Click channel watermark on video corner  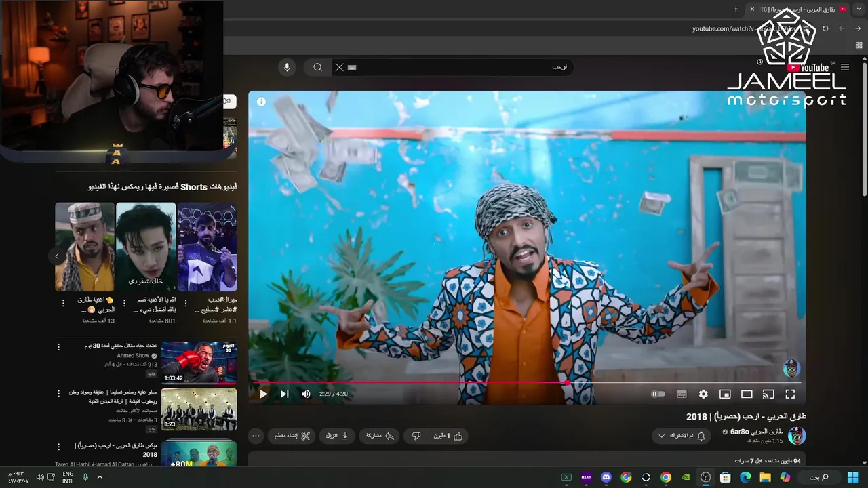[x=791, y=368]
